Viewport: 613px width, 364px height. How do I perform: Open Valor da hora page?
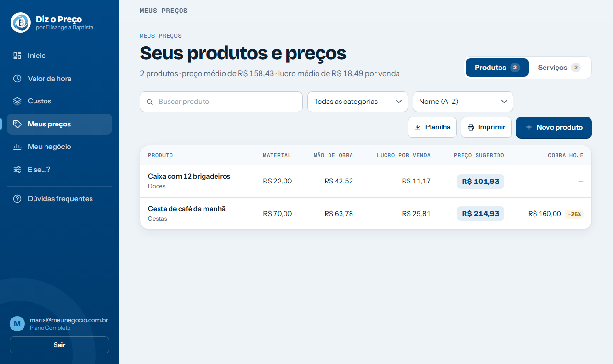tap(59, 79)
